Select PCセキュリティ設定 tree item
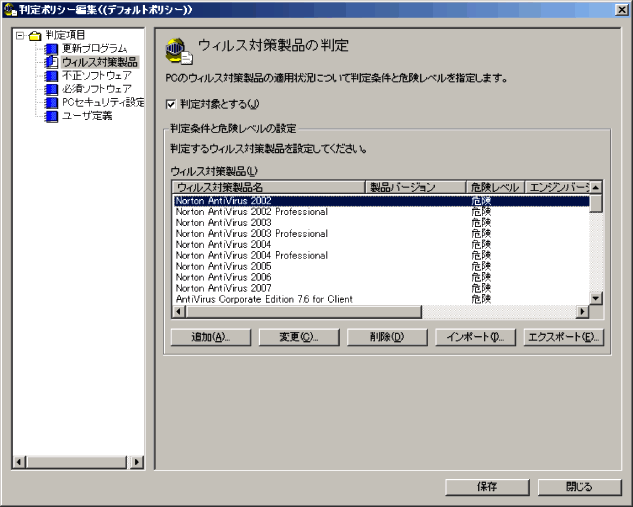This screenshot has height=507, width=633. (103, 103)
